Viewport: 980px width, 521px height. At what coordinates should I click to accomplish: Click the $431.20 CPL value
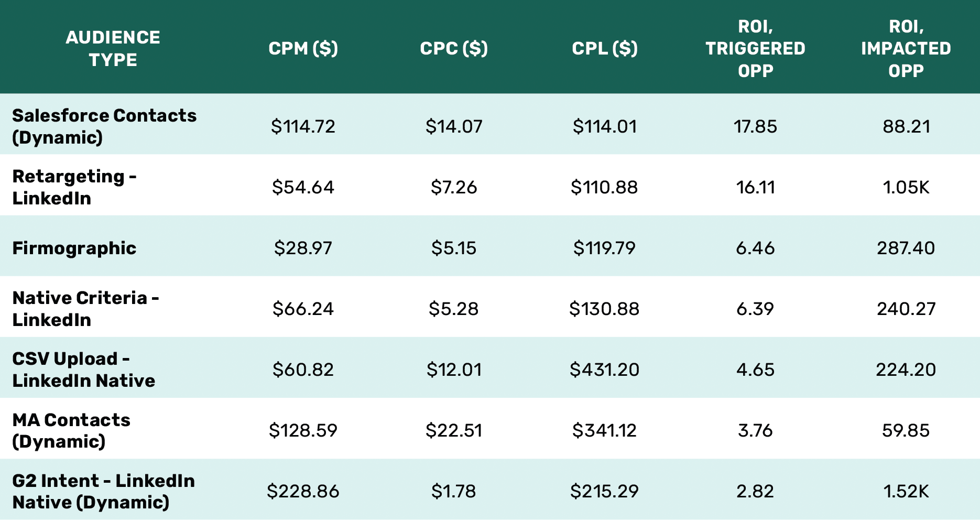click(605, 370)
